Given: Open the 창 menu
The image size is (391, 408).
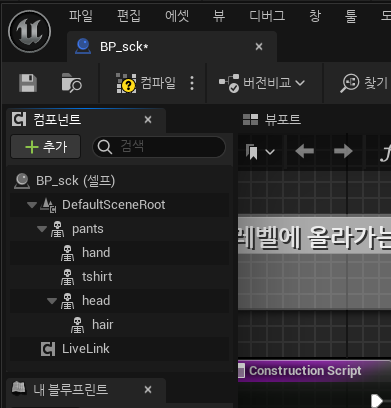Looking at the screenshot, I should pyautogui.click(x=315, y=16).
